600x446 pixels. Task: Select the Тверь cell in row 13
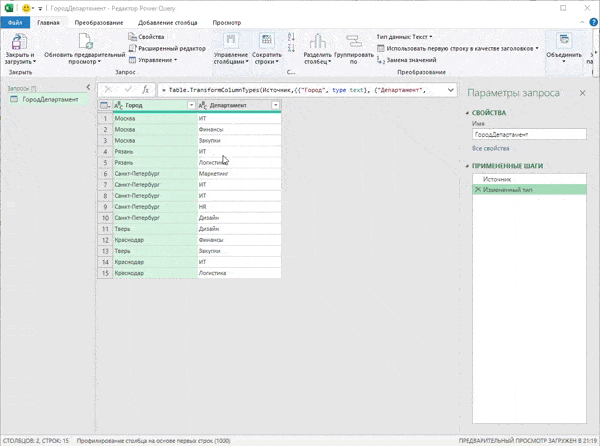pos(155,251)
